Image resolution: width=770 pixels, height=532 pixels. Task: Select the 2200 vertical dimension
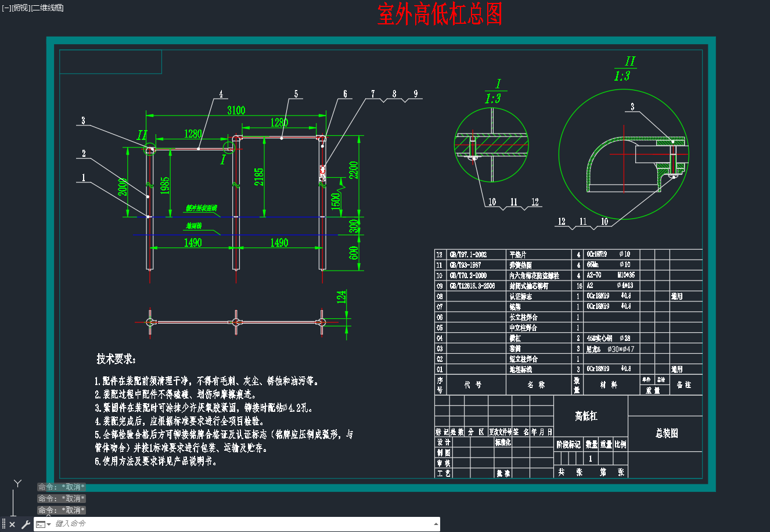(354, 170)
